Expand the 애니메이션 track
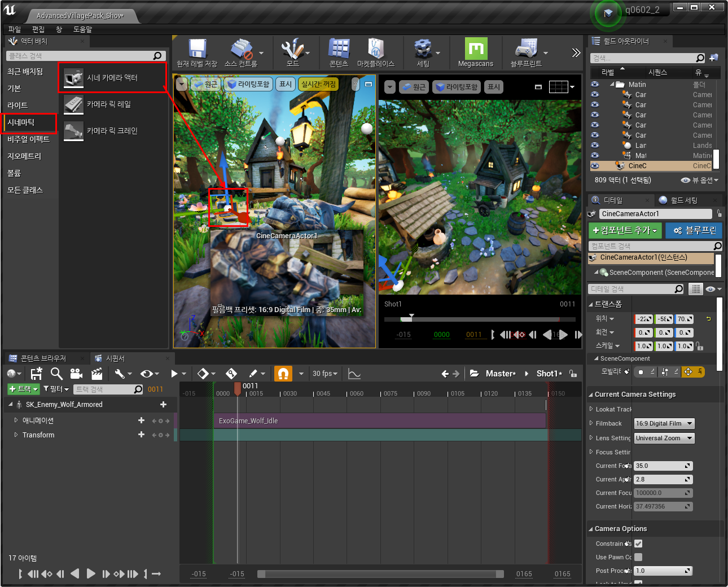 16,420
